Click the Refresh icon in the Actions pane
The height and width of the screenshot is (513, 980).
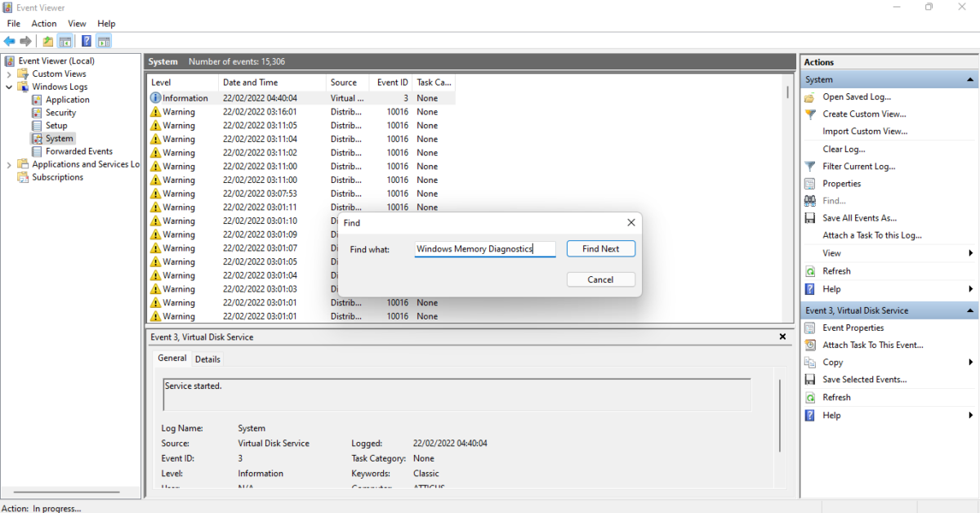click(x=809, y=270)
